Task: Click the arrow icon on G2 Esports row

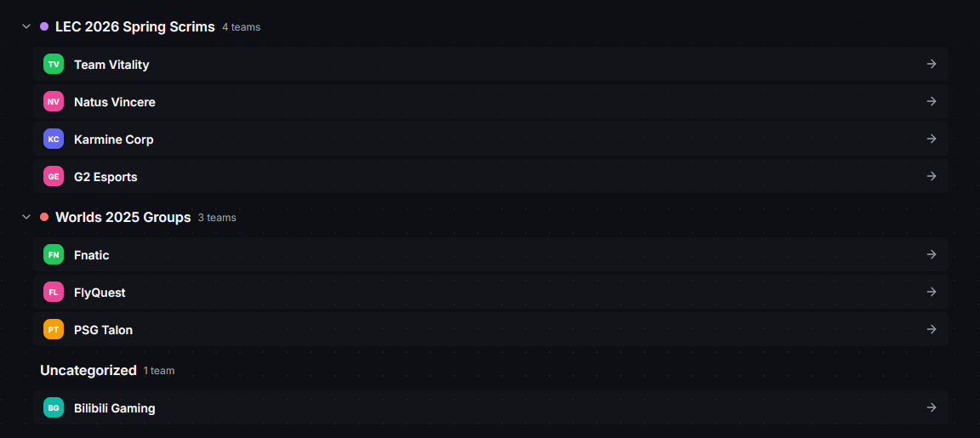Action: point(932,176)
